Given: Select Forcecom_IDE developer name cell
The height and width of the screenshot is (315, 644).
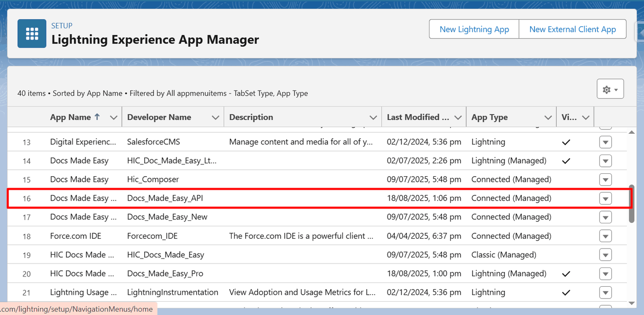Looking at the screenshot, I should [x=153, y=236].
